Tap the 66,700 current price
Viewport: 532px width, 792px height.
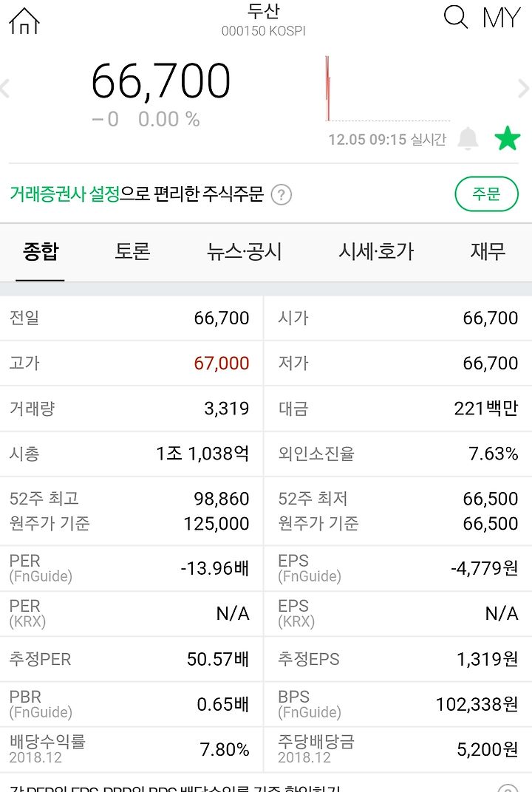(x=160, y=81)
